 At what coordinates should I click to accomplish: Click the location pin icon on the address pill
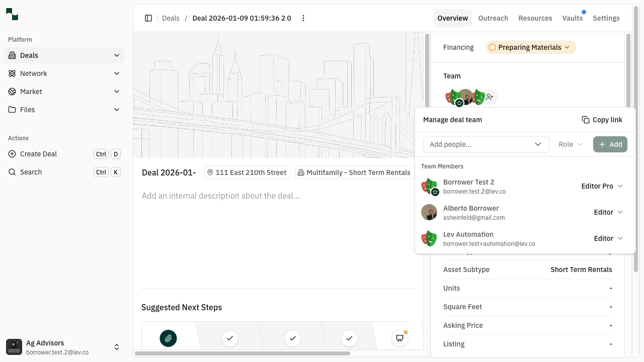point(210,172)
